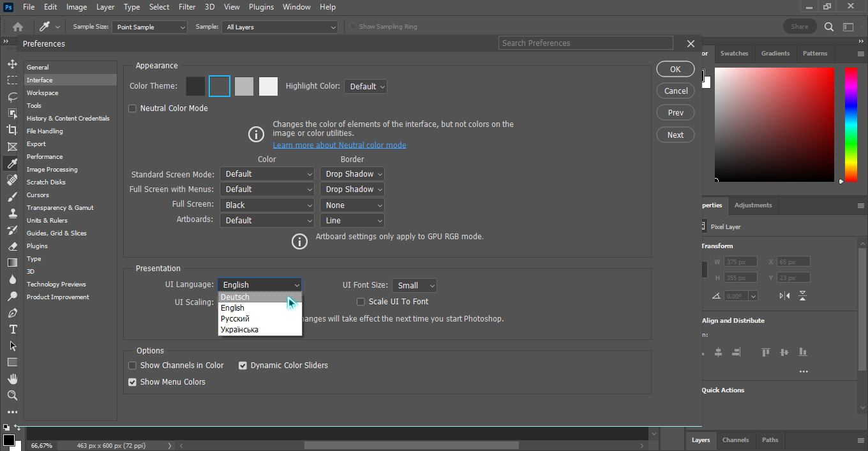Open the Highlight Color dropdown
The image size is (868, 451).
pyautogui.click(x=366, y=87)
